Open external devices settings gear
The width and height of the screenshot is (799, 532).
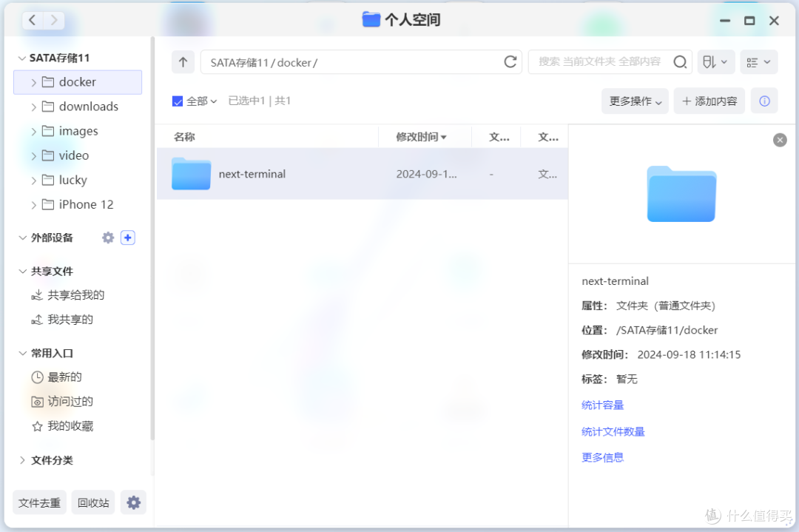pyautogui.click(x=108, y=238)
